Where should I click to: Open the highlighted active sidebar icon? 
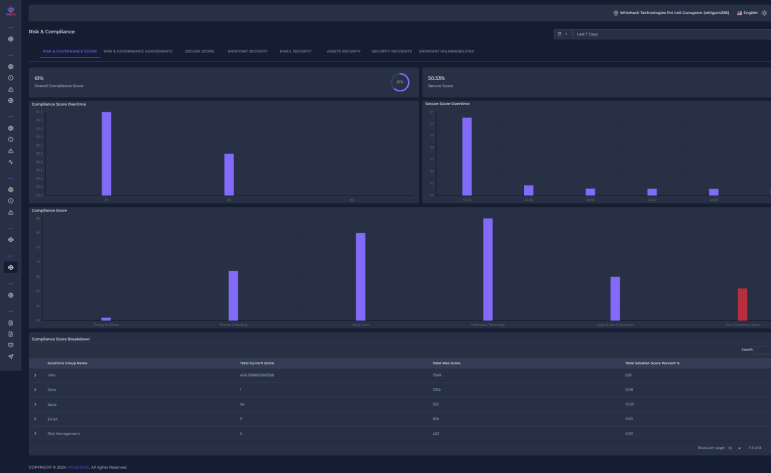(x=11, y=267)
